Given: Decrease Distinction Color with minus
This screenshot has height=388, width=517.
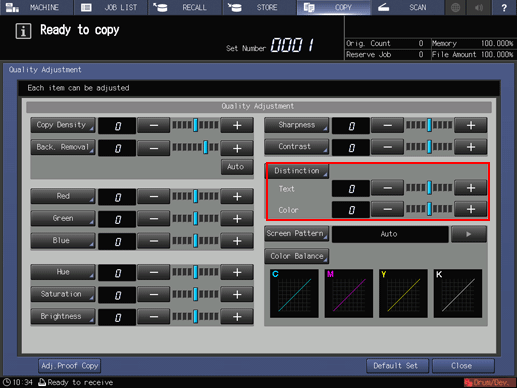Looking at the screenshot, I should coord(387,209).
